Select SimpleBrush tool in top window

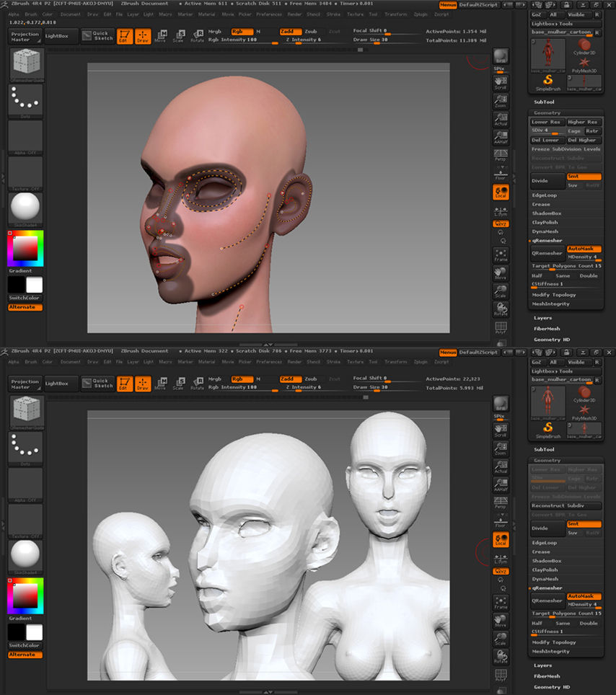(x=548, y=83)
